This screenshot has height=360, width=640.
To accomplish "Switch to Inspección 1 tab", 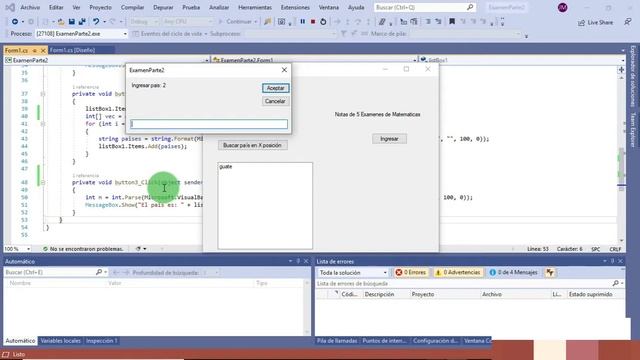I will pyautogui.click(x=101, y=341).
